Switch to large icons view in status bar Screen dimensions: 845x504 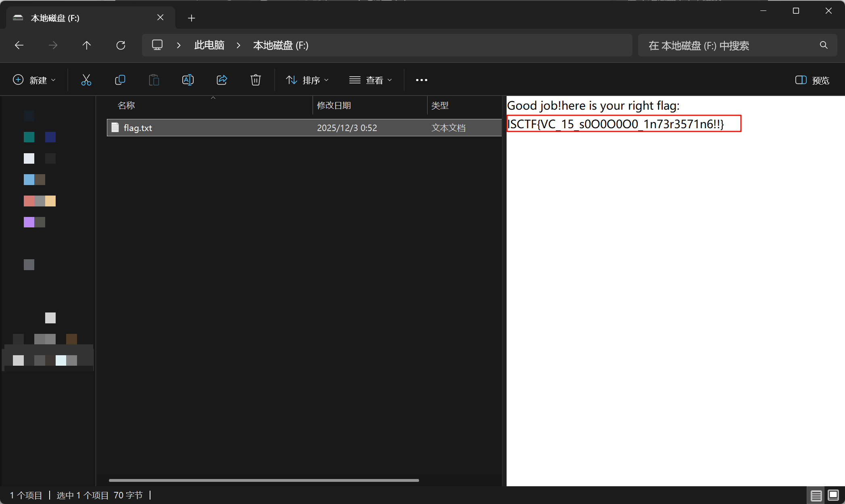tap(833, 495)
